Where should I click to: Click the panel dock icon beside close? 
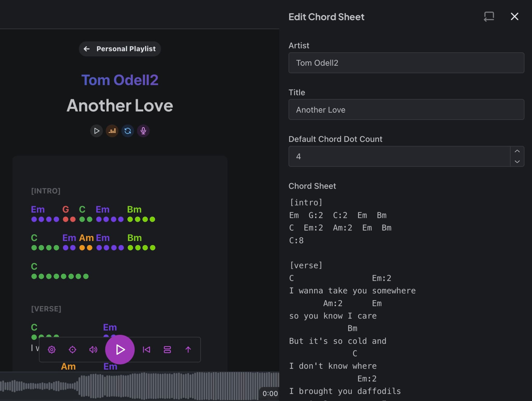point(489,16)
